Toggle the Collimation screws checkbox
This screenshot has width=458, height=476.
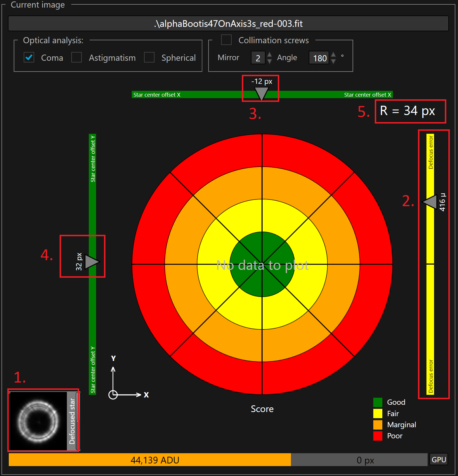coord(226,40)
